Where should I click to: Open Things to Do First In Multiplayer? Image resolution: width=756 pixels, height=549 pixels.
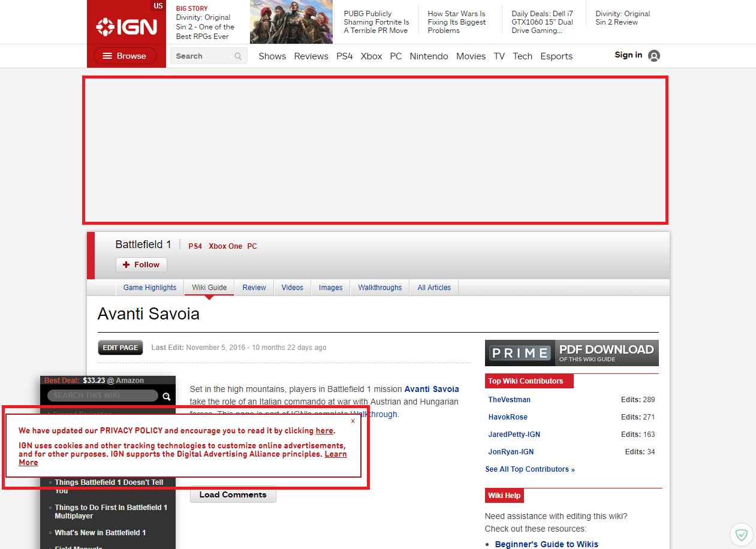111,511
